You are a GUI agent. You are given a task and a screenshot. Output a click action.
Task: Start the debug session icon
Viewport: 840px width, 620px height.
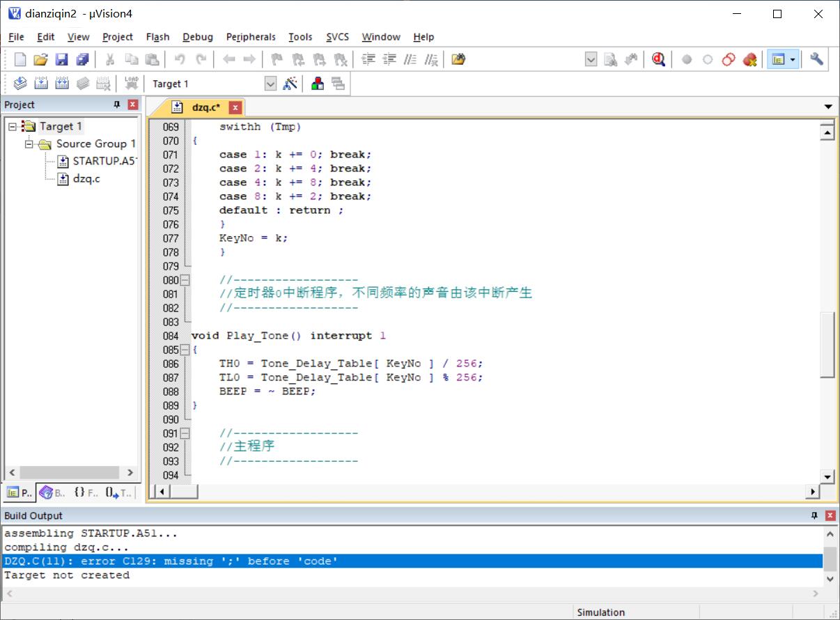658,59
